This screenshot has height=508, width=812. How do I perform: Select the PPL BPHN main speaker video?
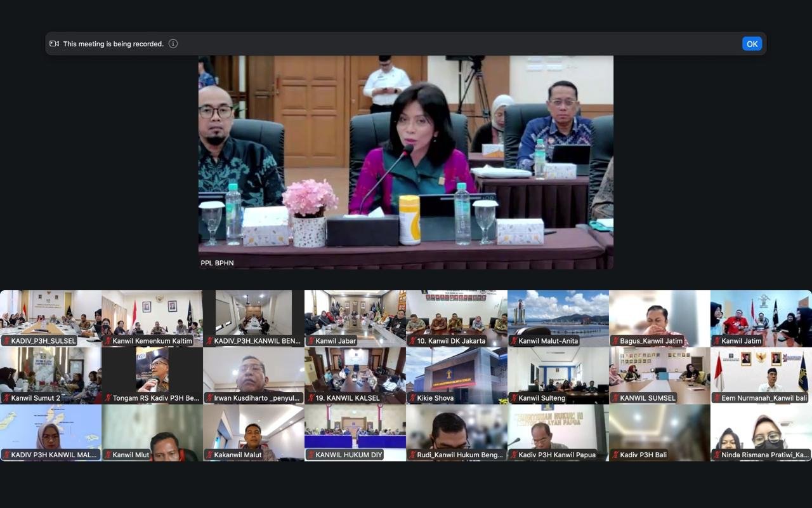click(x=406, y=162)
